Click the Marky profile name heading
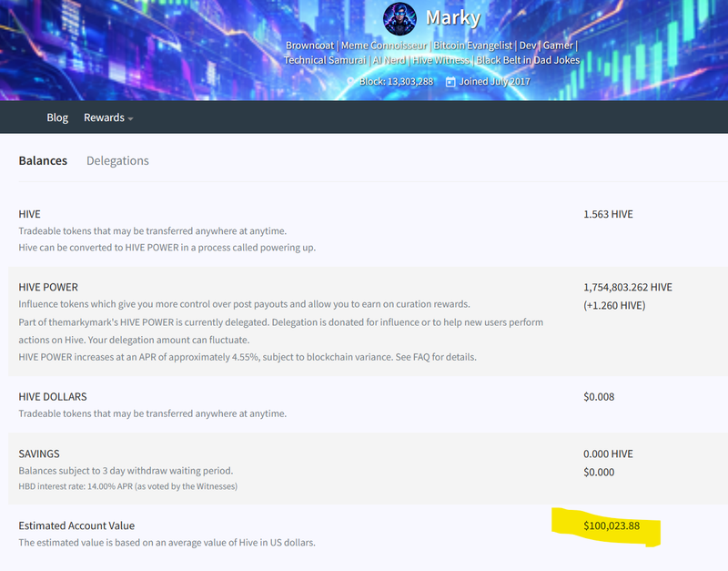The width and height of the screenshot is (728, 571). tap(453, 18)
